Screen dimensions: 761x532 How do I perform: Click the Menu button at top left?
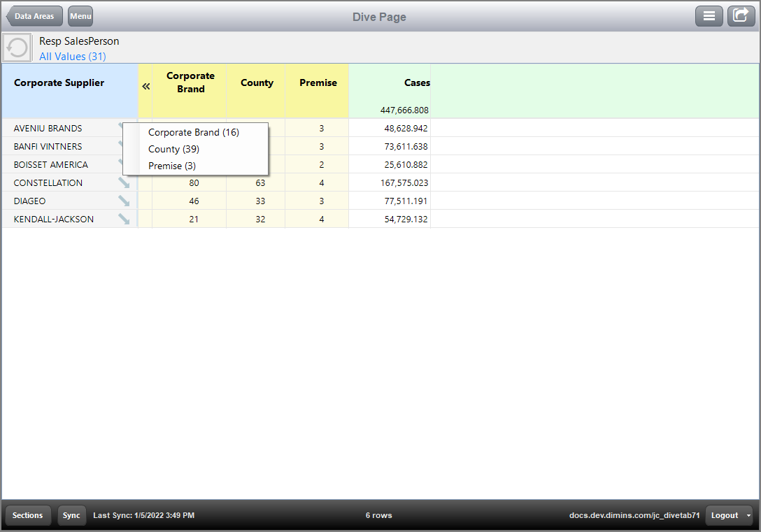(80, 15)
